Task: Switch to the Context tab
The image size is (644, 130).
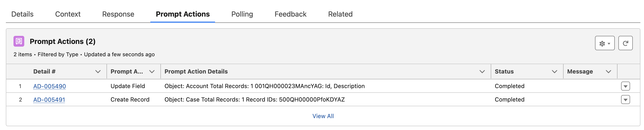Action: [68, 14]
